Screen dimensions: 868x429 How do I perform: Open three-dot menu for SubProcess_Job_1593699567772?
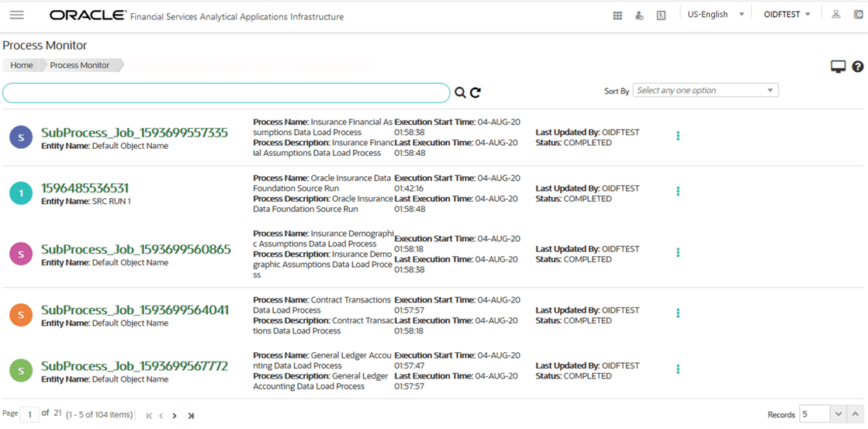pos(678,369)
